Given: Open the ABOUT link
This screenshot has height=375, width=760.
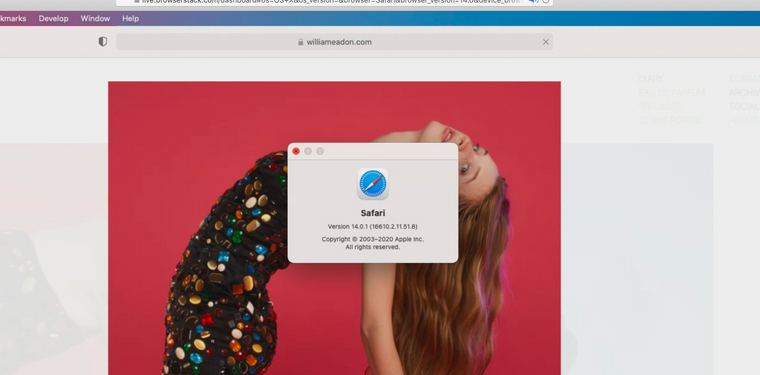Looking at the screenshot, I should (x=744, y=120).
